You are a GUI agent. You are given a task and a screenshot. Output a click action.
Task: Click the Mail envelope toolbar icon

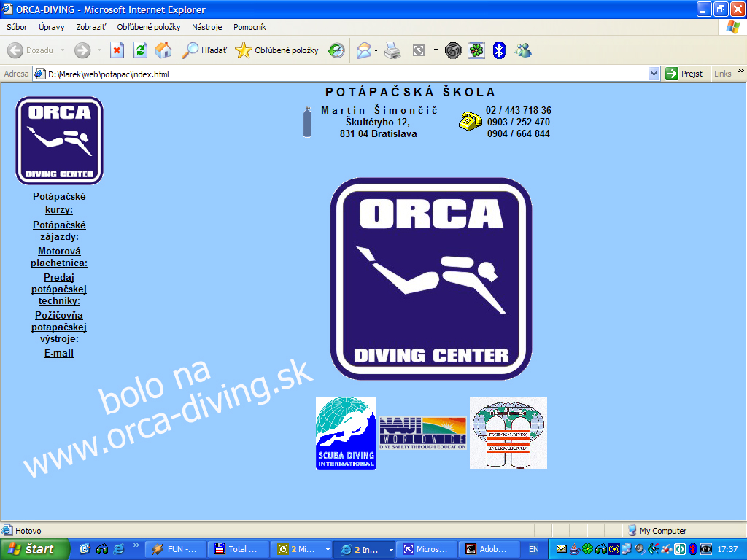363,50
